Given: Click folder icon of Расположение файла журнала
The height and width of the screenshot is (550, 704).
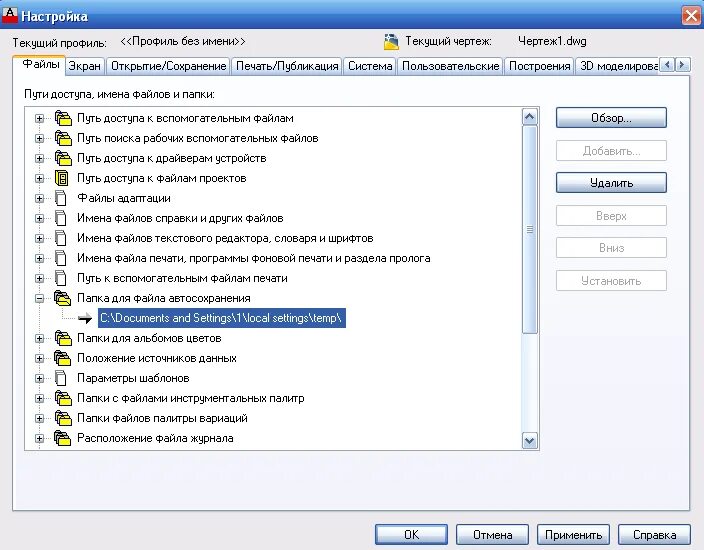Looking at the screenshot, I should click(63, 438).
